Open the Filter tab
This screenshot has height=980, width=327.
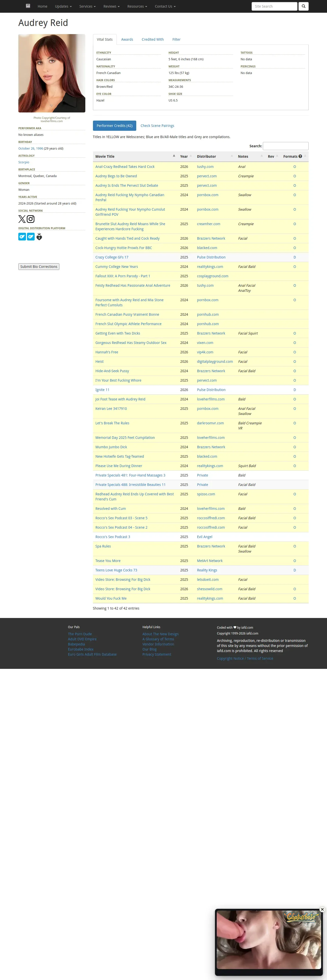pyautogui.click(x=176, y=40)
